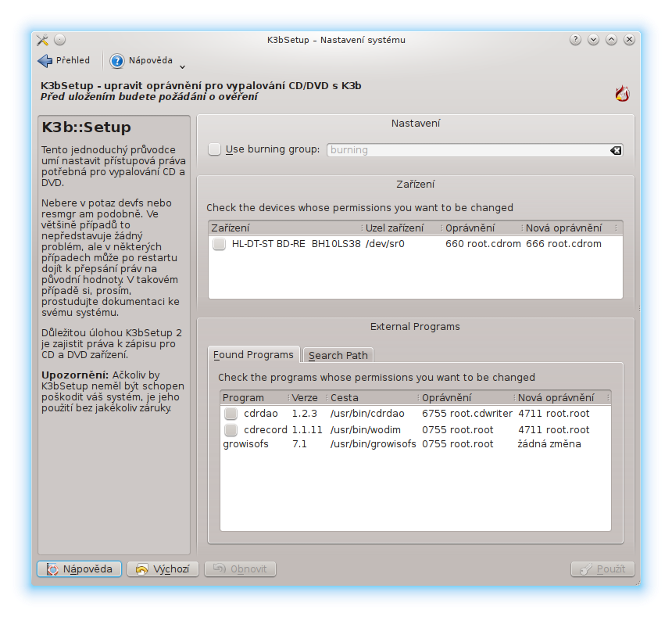Image resolution: width=672 pixels, height=617 pixels.
Task: Click the programs Oprávnění column header
Action: coord(466,398)
